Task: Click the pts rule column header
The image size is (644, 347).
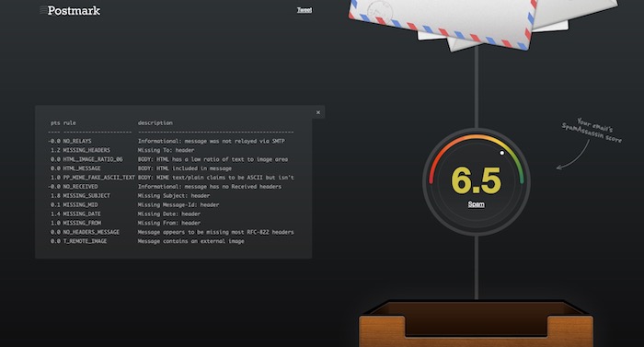Action: [63, 123]
